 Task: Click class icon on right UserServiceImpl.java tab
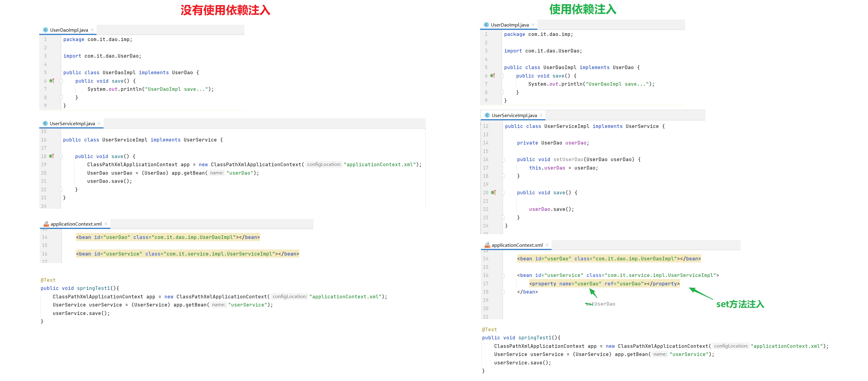click(487, 116)
